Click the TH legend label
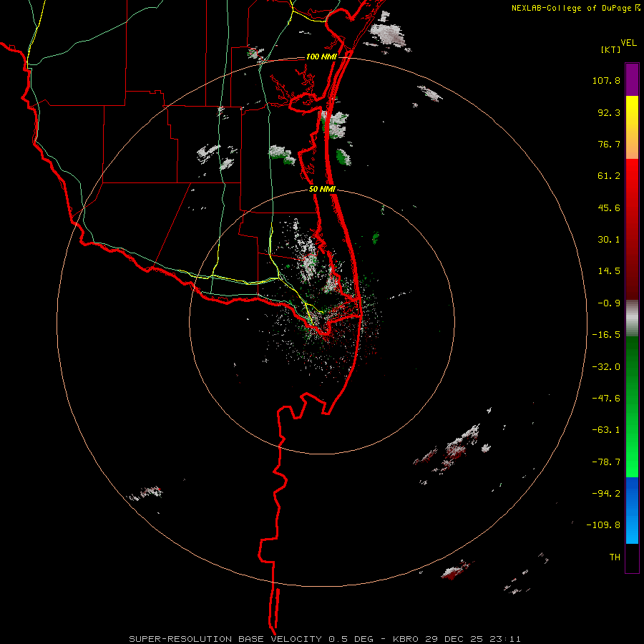Viewport: 644px width, 644px height. coord(615,557)
